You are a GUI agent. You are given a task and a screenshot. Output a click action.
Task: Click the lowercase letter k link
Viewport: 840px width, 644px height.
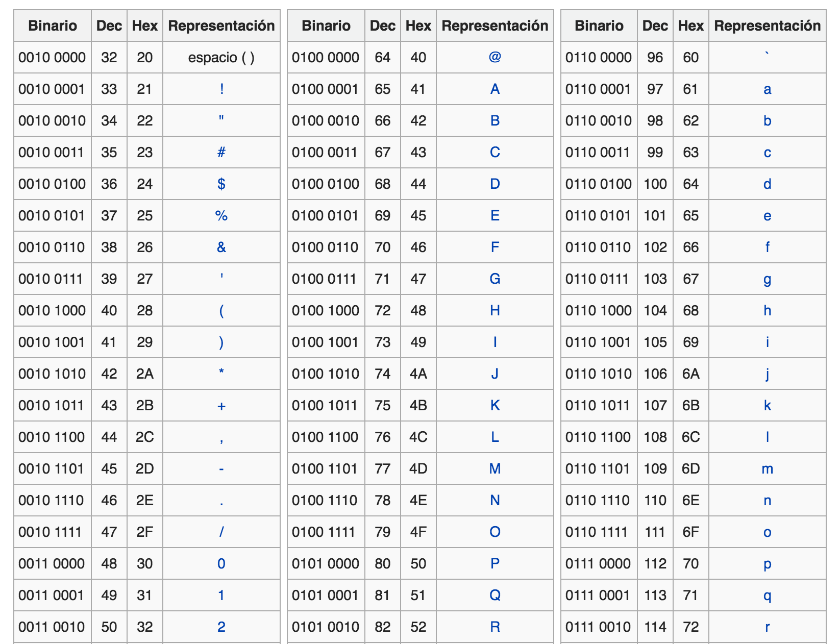(x=767, y=405)
